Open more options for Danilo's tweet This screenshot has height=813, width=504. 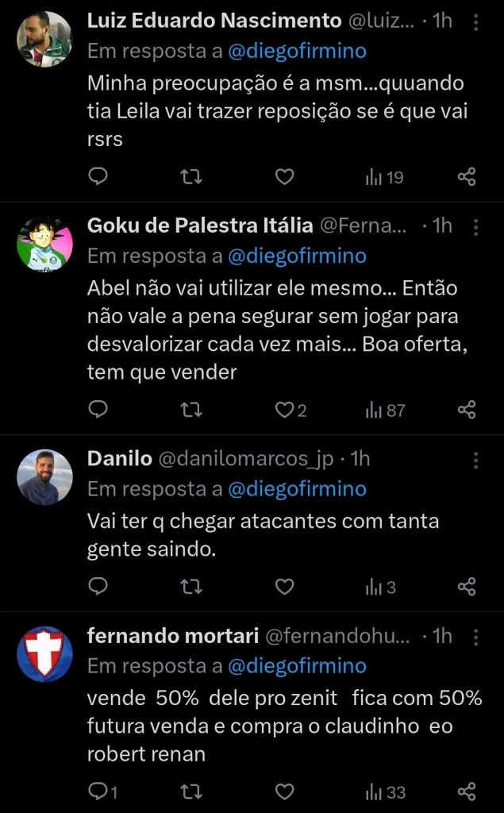[x=475, y=460]
